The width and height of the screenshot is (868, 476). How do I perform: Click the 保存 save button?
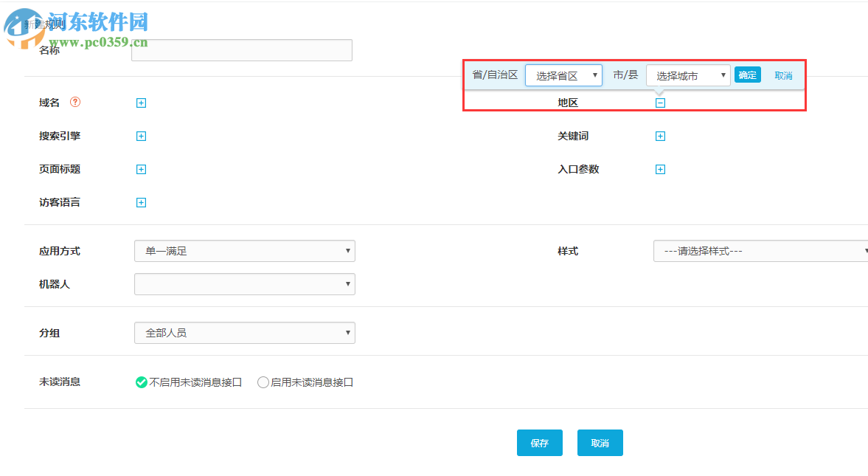[539, 442]
